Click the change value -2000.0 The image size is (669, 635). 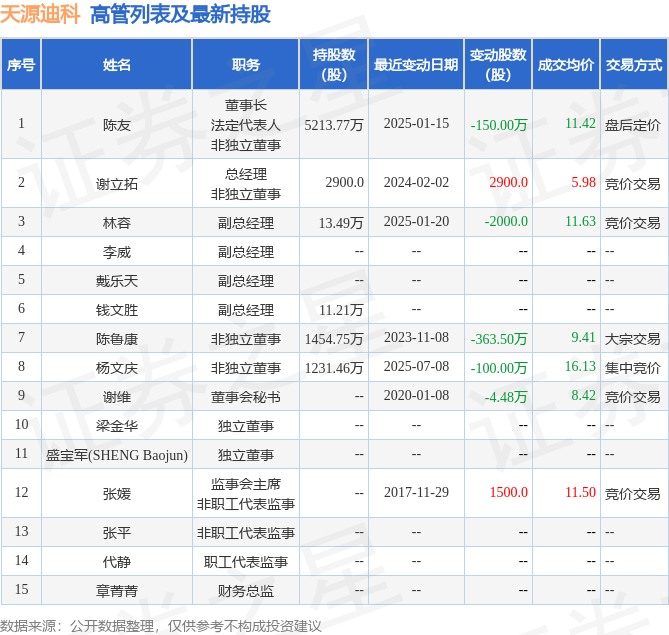[506, 221]
